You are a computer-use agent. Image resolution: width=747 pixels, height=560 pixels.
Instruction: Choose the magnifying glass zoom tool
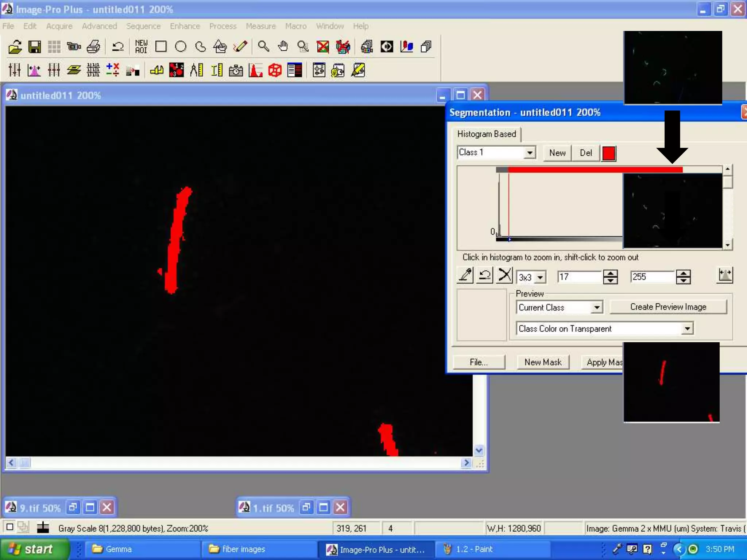click(x=263, y=47)
